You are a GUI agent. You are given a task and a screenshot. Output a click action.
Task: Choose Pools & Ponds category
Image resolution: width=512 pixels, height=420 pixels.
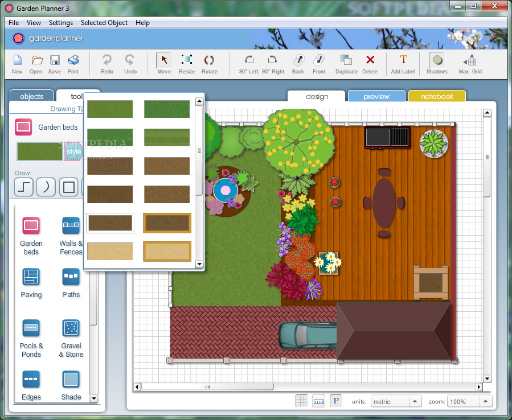click(x=31, y=338)
